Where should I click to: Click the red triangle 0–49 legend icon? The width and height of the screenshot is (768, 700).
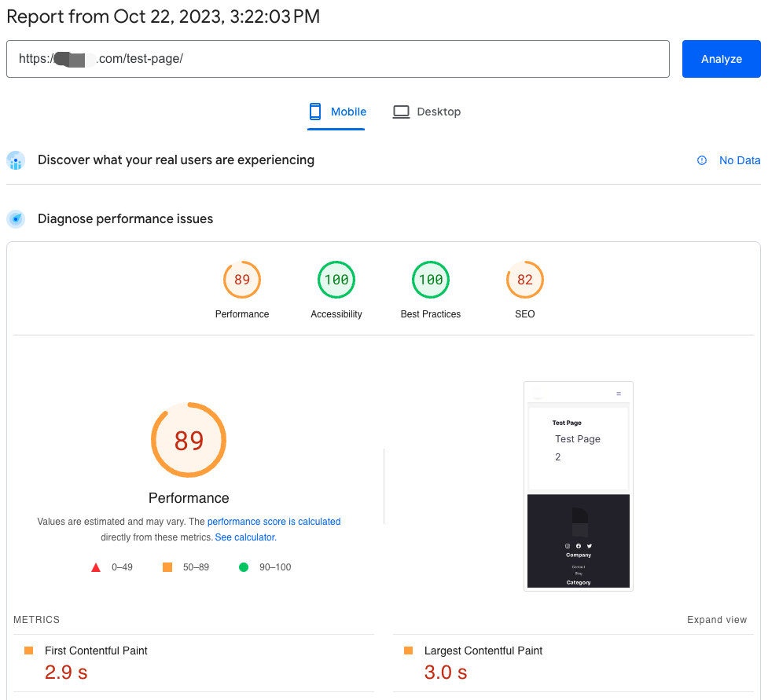click(x=96, y=567)
